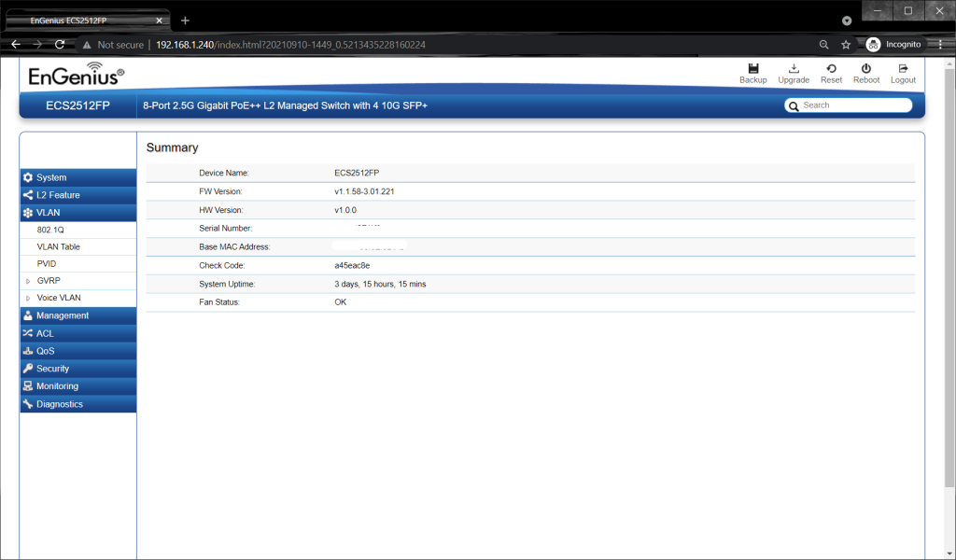956x560 pixels.
Task: Click the Backup floppy disk icon
Action: point(753,68)
